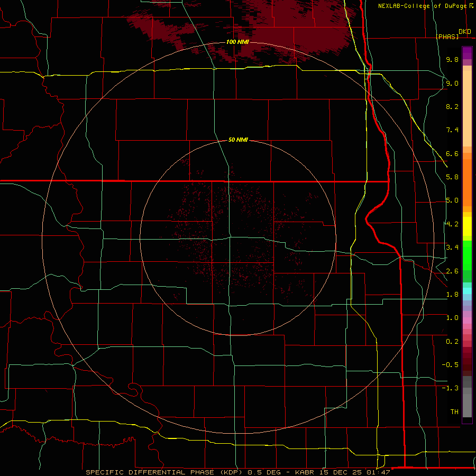476x476 pixels.
Task: Click the TH label on the color scale
Action: coord(454,412)
